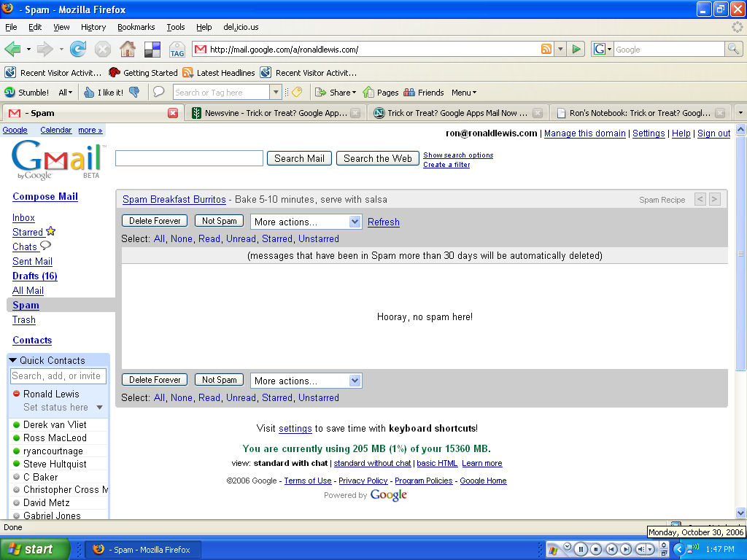The width and height of the screenshot is (747, 560).
Task: Go back with the green Back arrow
Action: pyautogui.click(x=12, y=49)
